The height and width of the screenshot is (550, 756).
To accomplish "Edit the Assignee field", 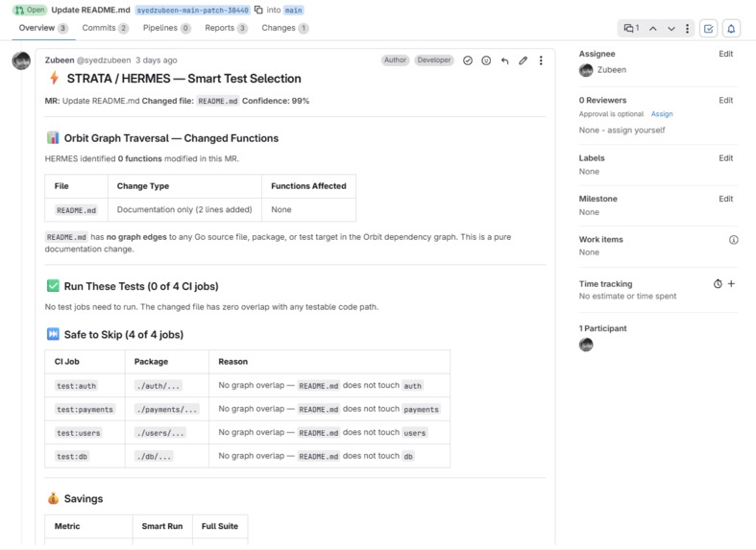I will coord(725,54).
